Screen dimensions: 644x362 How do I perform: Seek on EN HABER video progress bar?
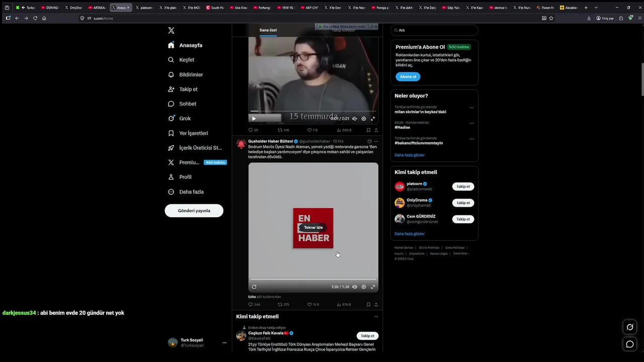click(x=313, y=279)
